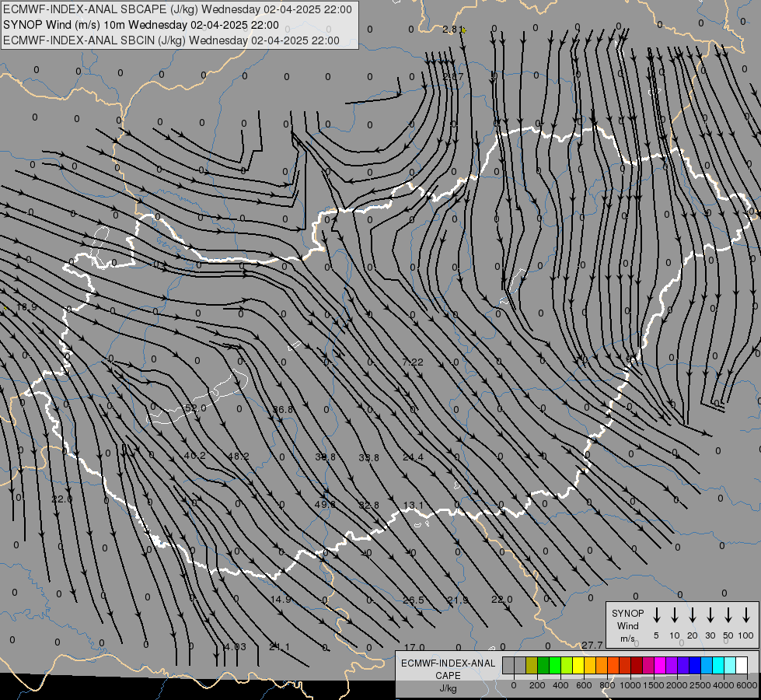
Task: Click the 4.03 value on the map
Action: tap(236, 647)
